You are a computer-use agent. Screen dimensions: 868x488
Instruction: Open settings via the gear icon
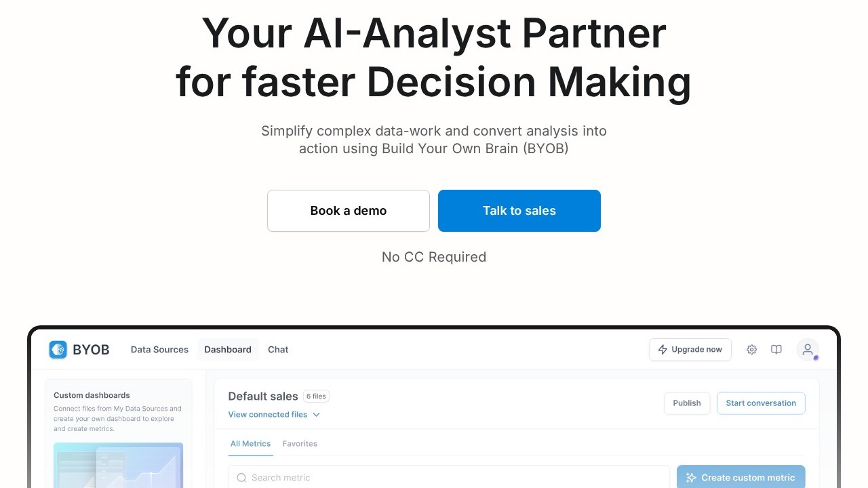[751, 350]
